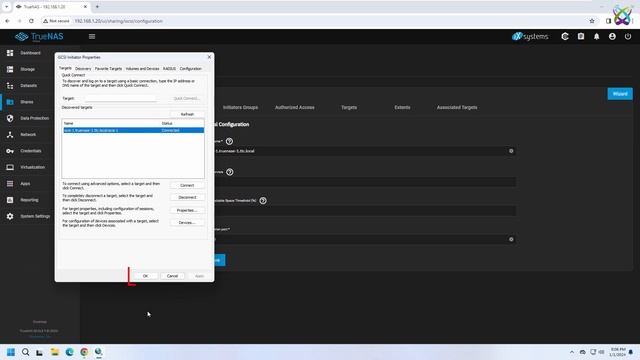Click Pool Available Space Threshold input
Image resolution: width=640 pixels, height=360 pixels.
click(x=365, y=211)
